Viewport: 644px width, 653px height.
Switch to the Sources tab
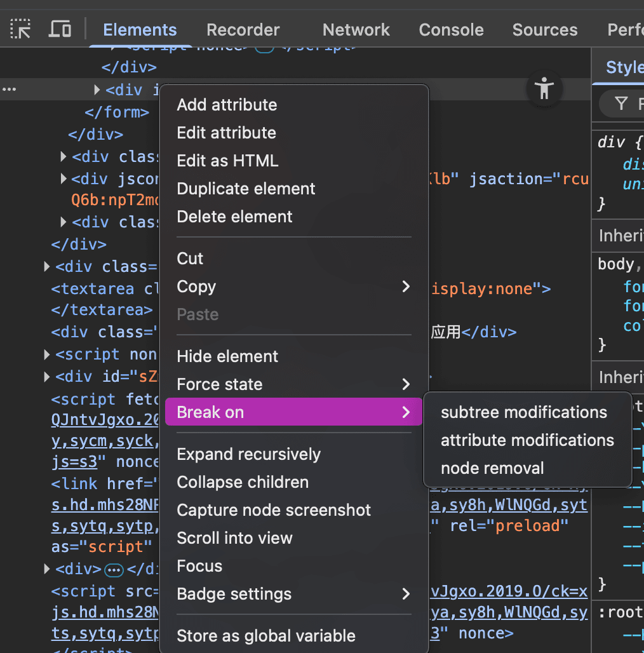point(544,30)
